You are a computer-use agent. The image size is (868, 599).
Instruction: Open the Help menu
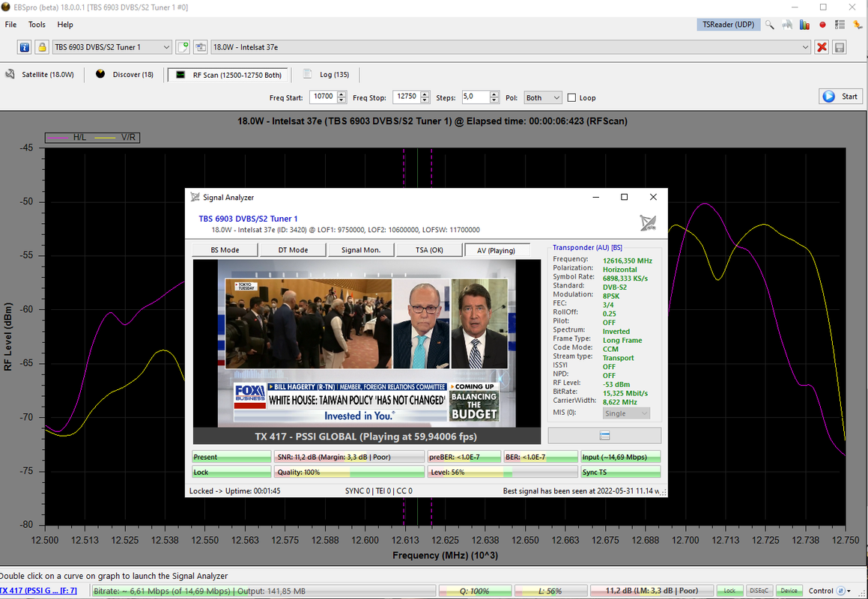pos(64,25)
